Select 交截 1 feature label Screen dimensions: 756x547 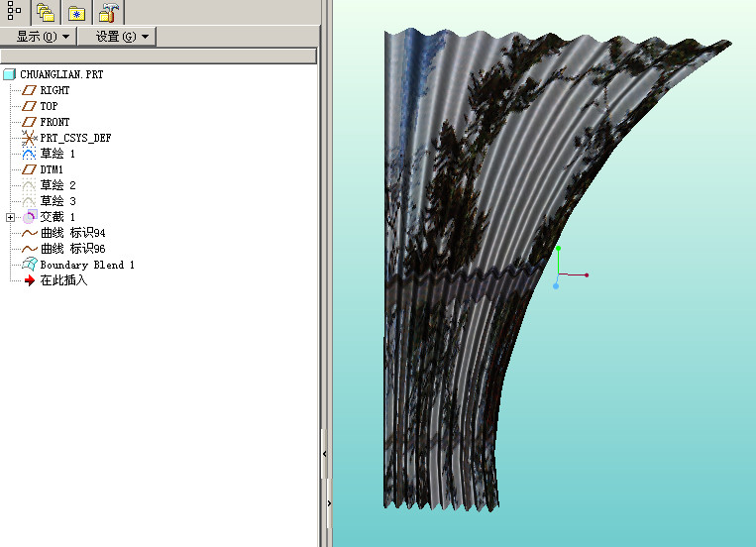[x=57, y=217]
